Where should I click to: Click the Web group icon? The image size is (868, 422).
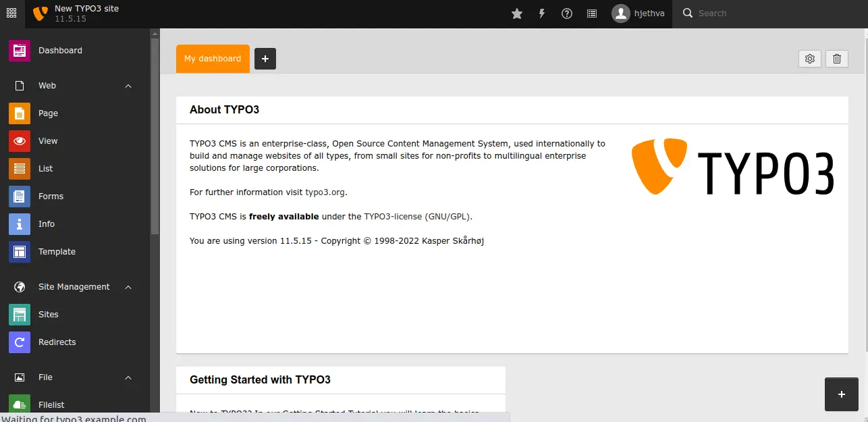click(20, 86)
